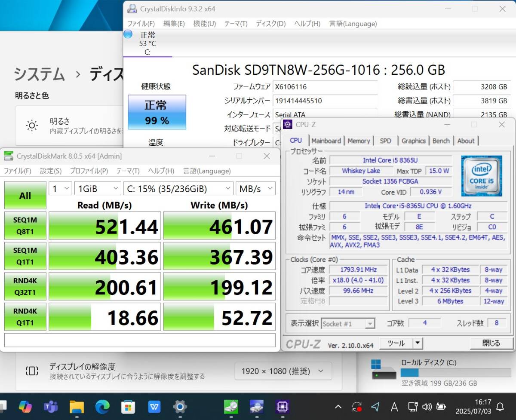This screenshot has width=516, height=420.
Task: Open the battery status tray icon
Action: tap(441, 406)
